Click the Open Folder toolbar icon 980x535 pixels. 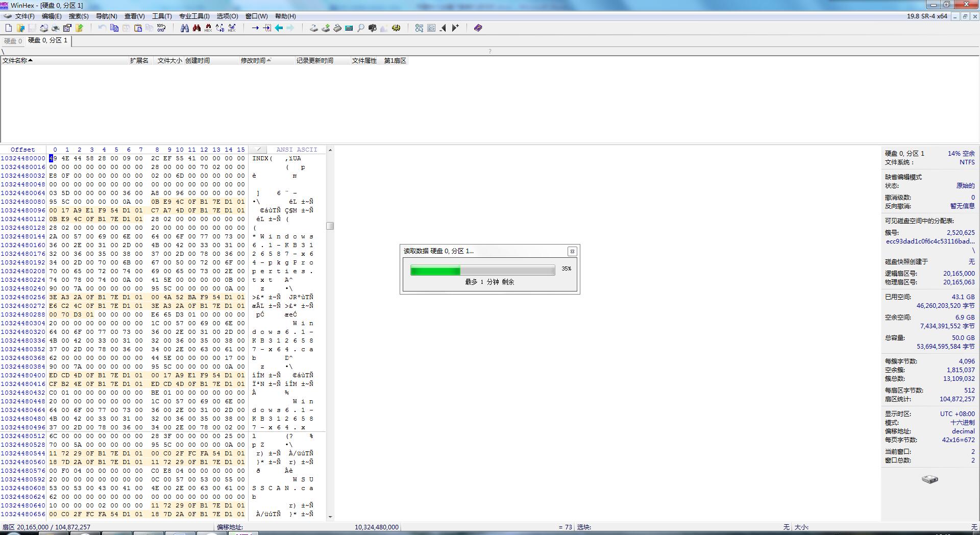click(79, 28)
